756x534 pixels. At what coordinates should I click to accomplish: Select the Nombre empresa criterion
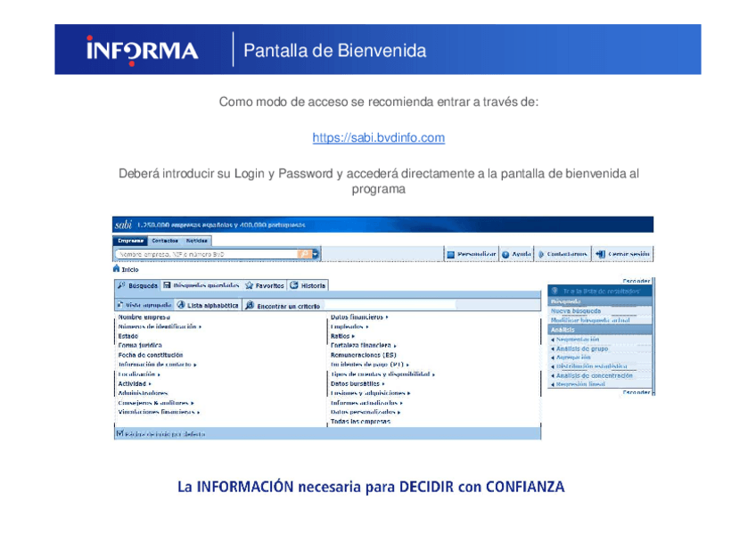(x=144, y=317)
